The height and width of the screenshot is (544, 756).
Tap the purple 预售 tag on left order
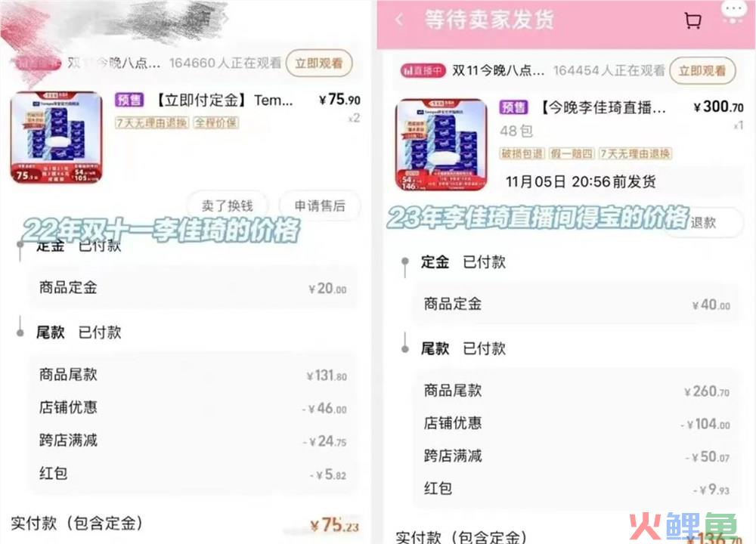(x=129, y=100)
